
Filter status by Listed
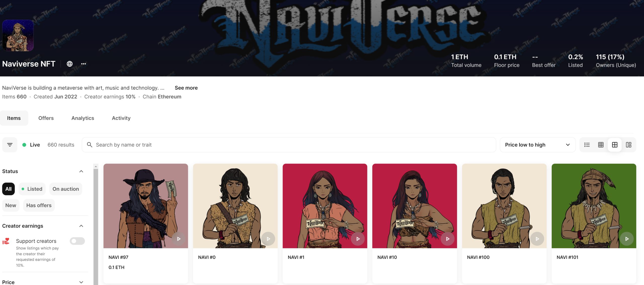tap(32, 189)
